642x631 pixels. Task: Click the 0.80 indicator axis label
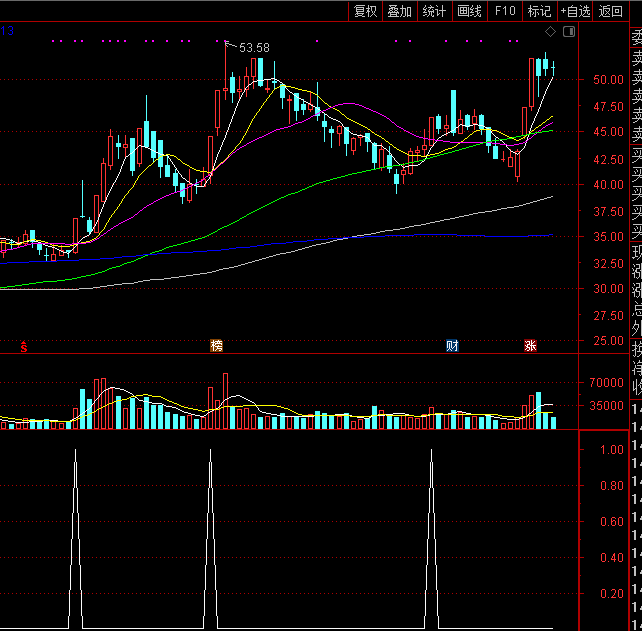click(x=612, y=486)
